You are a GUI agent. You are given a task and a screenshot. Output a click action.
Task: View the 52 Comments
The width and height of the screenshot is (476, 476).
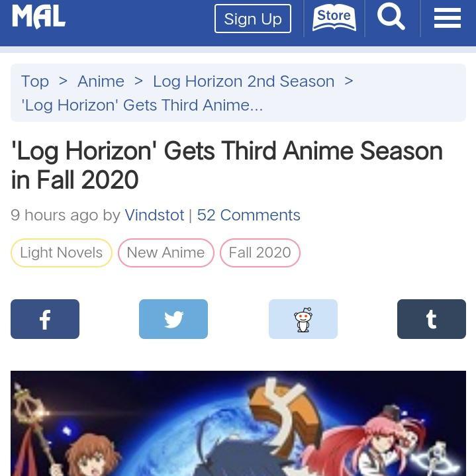pyautogui.click(x=249, y=215)
